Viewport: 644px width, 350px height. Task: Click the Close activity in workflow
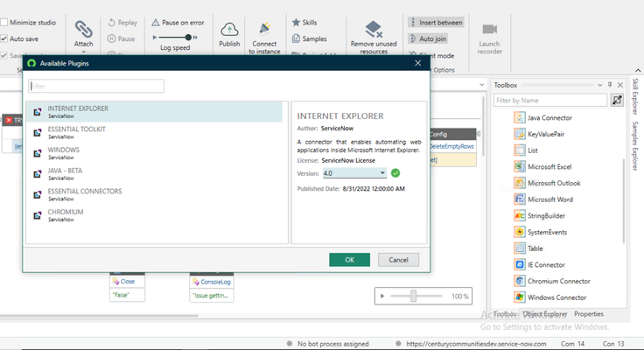(128, 282)
